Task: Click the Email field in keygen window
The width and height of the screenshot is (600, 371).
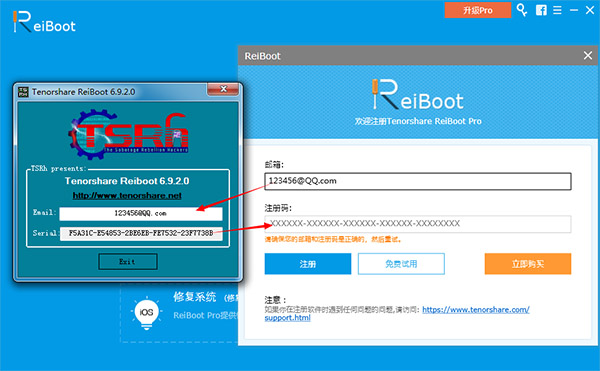Action: 141,213
